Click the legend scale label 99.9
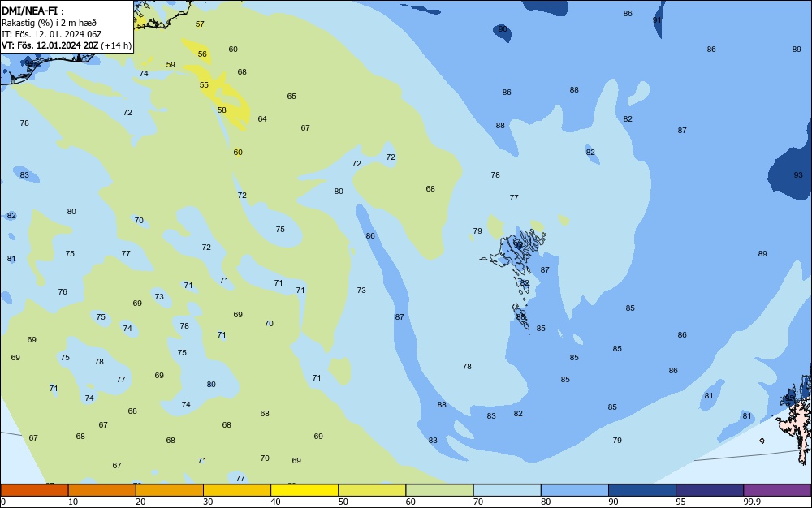The height and width of the screenshot is (508, 812). 752,502
